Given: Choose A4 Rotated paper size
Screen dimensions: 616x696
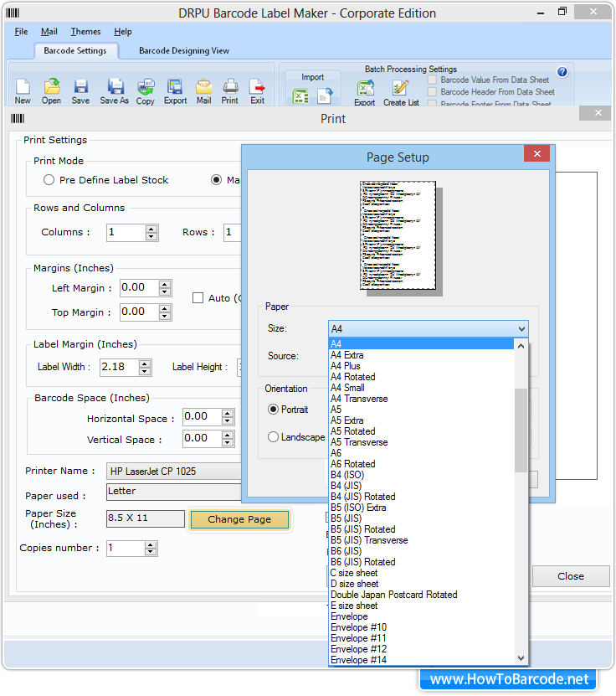Looking at the screenshot, I should pos(421,377).
